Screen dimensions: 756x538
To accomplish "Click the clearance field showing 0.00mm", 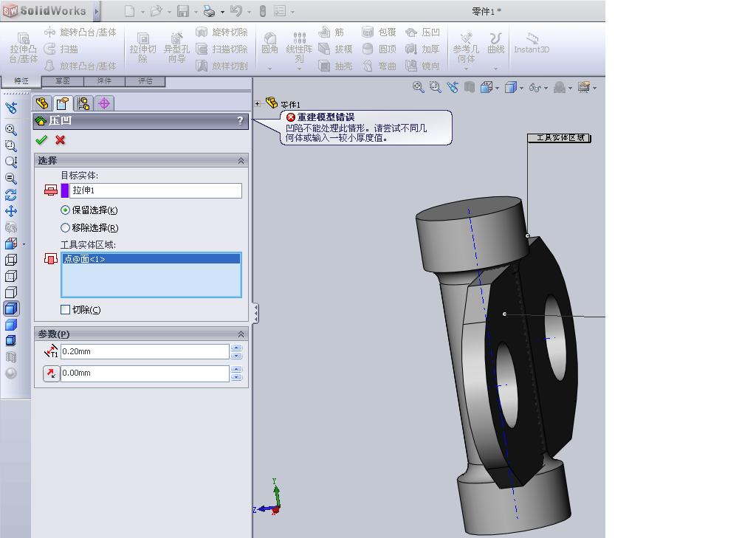I will (x=145, y=373).
